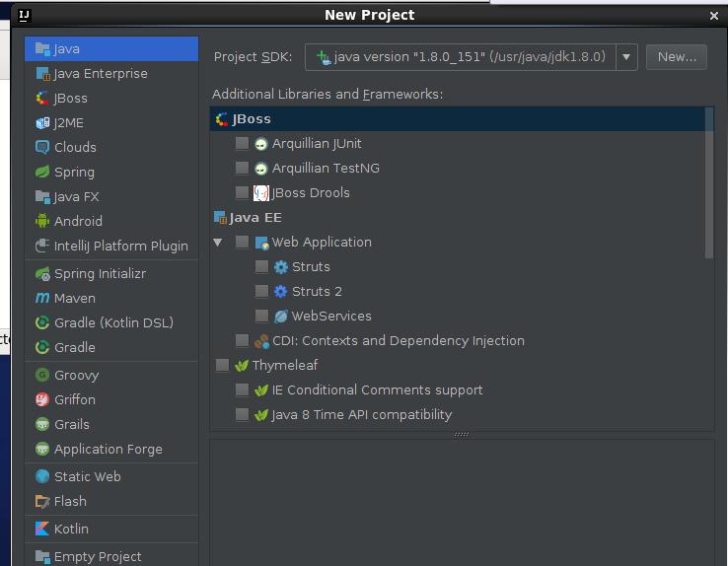Screen dimensions: 728x566
Task: Click the Project SDK java version field
Action: (461, 57)
